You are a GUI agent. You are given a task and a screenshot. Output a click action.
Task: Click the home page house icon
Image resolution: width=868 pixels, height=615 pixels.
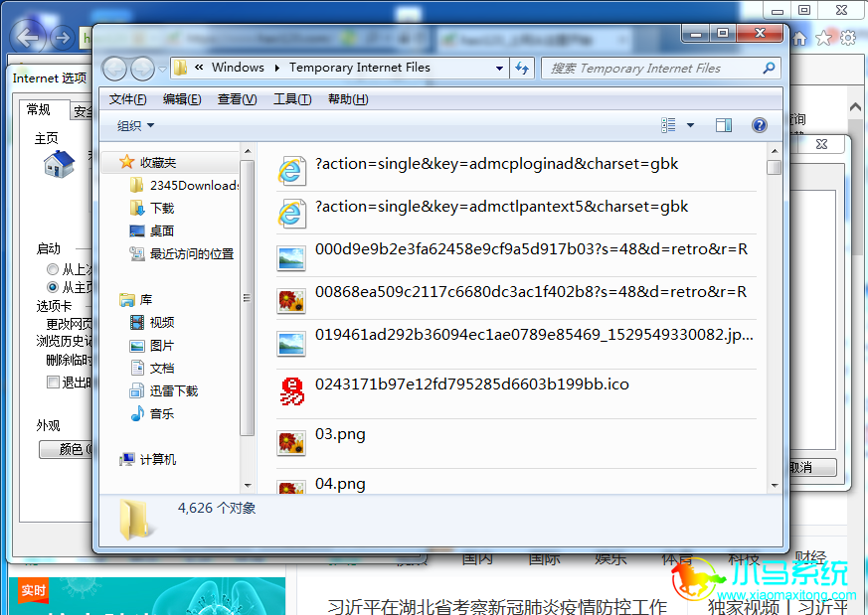(x=60, y=164)
